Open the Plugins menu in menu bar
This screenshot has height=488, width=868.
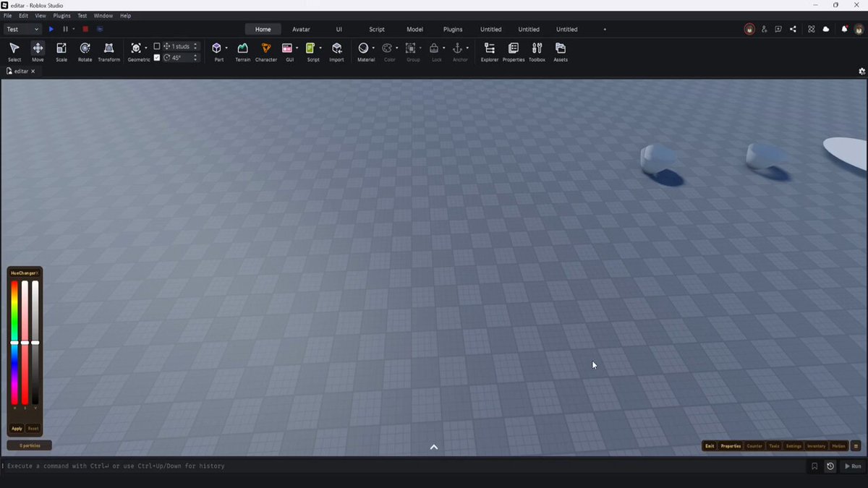click(62, 15)
